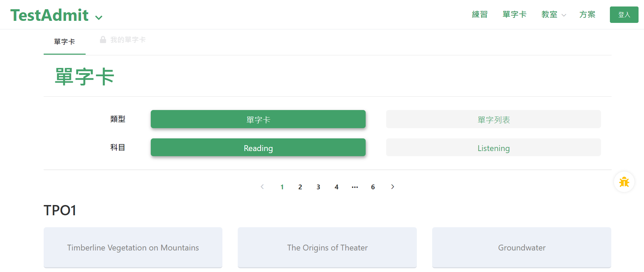Jump to page 6 in pagination
644x272 pixels.
tap(373, 187)
